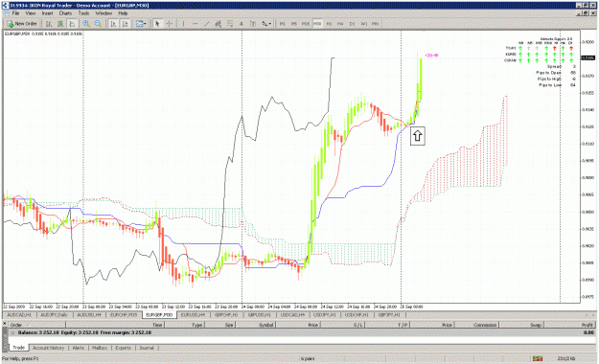The height and width of the screenshot is (364, 599).
Task: Set timeframe to M15
Action: (306, 24)
